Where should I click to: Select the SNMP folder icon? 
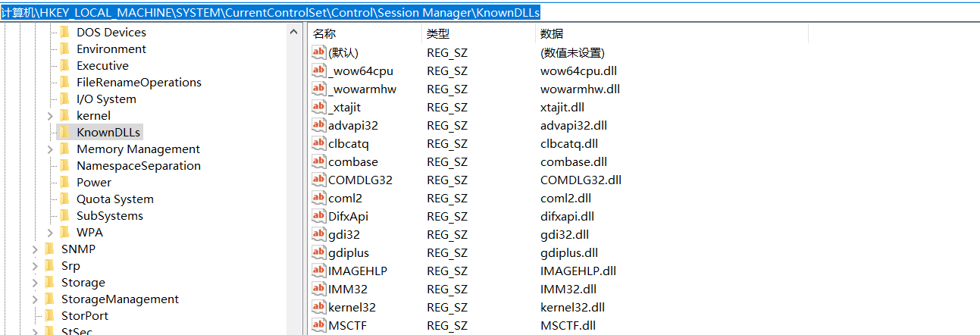[49, 249]
